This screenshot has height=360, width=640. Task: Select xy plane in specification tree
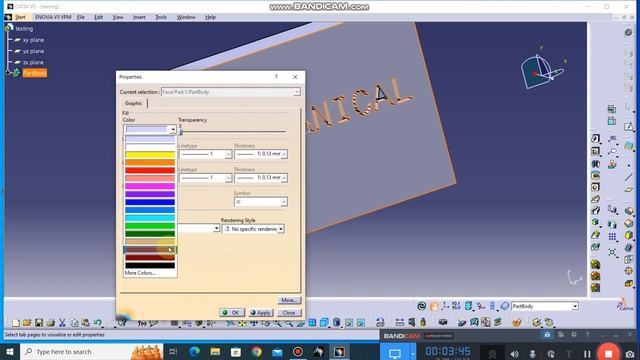pos(33,40)
